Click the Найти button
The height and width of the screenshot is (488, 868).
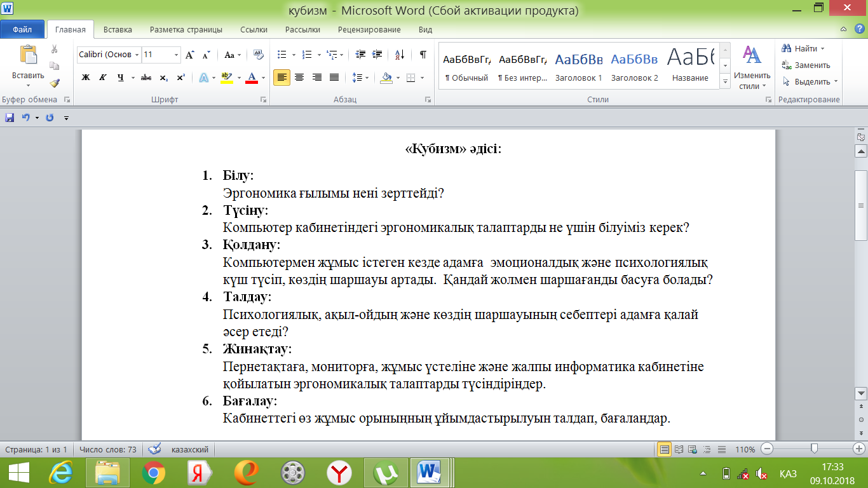(x=803, y=48)
